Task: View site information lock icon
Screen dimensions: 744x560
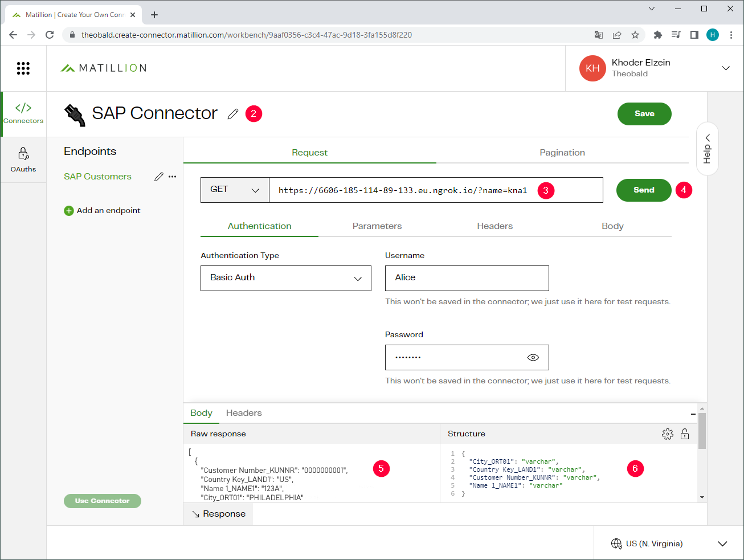Action: tap(72, 35)
